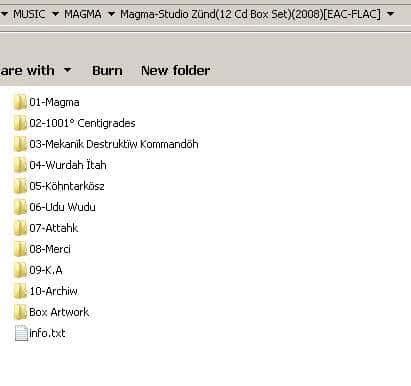The width and height of the screenshot is (411, 386).
Task: Click the 04-Wurdah Ïtah folder icon
Action: click(20, 165)
